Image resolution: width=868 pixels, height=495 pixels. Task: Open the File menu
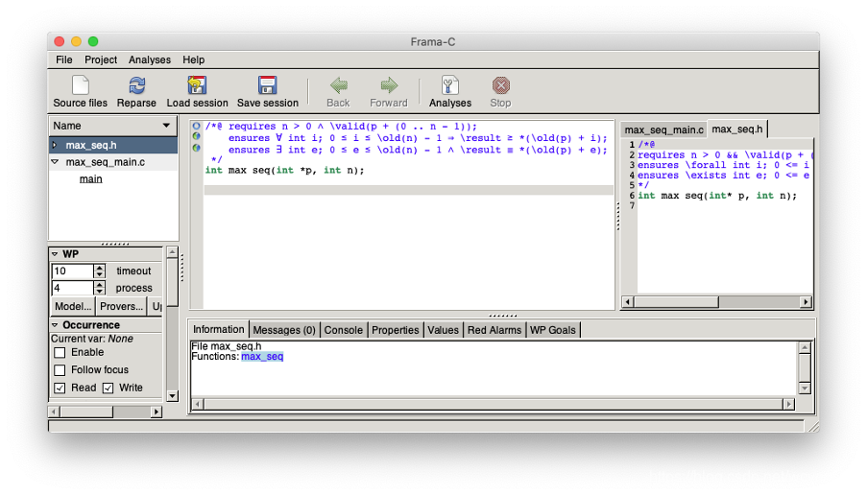[64, 59]
